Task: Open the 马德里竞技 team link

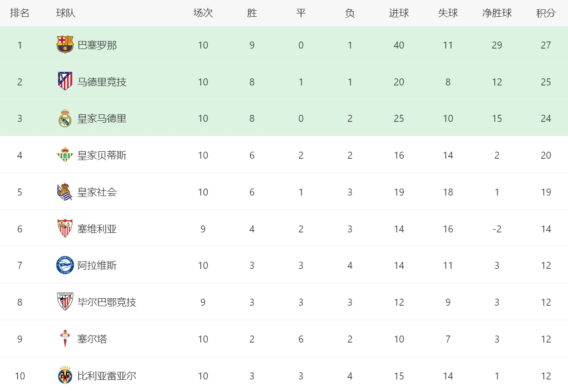Action: (102, 82)
